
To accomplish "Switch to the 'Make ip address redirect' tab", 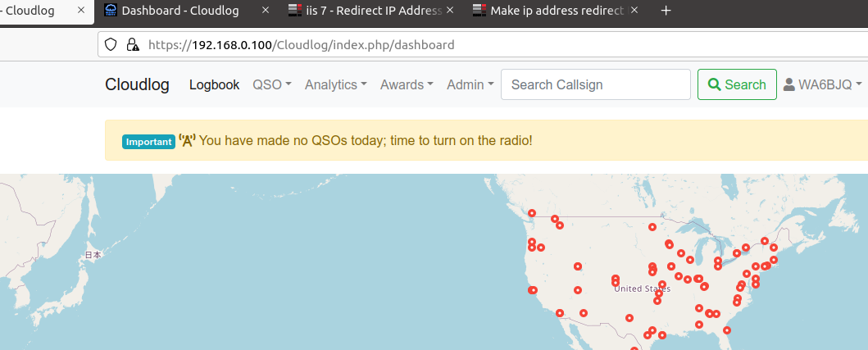I will (555, 11).
